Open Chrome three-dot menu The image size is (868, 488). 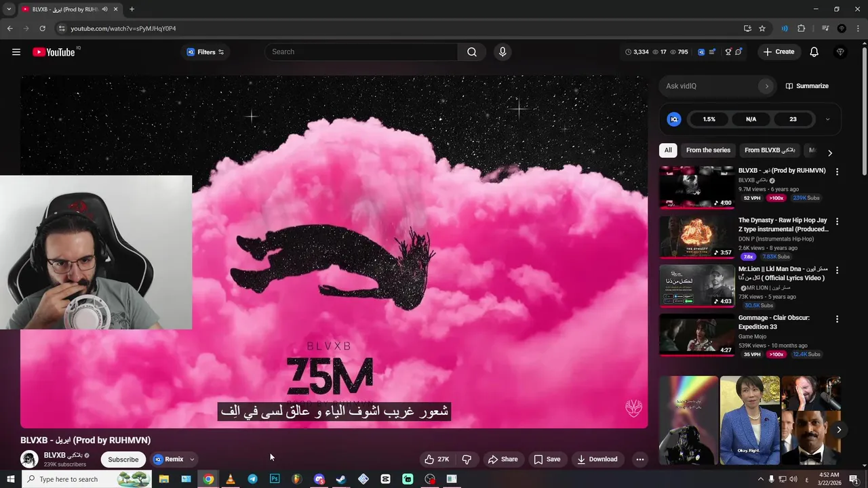click(859, 28)
